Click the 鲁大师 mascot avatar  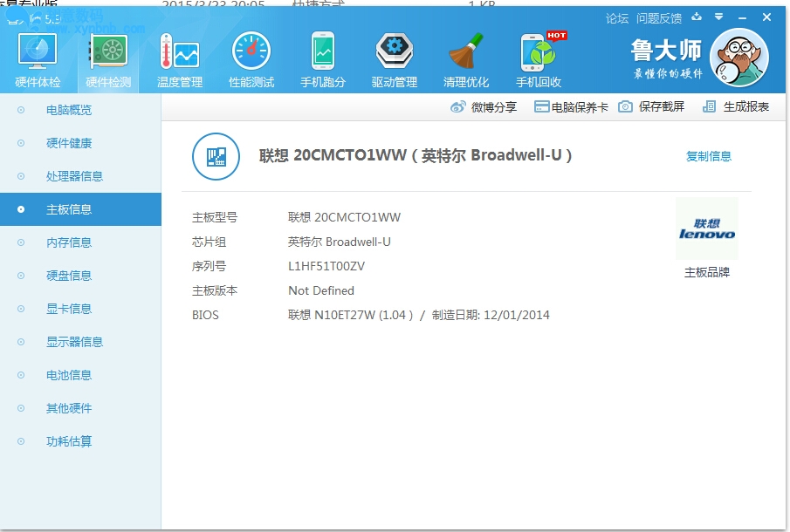coord(738,57)
